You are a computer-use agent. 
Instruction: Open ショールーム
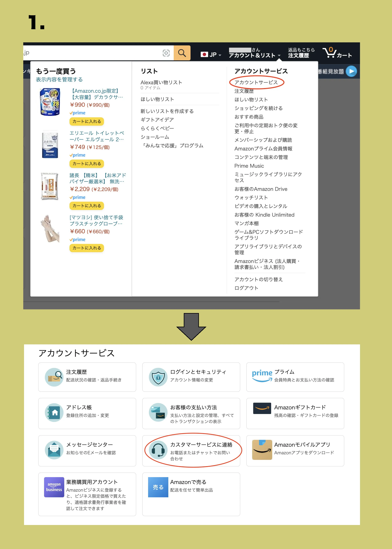155,137
